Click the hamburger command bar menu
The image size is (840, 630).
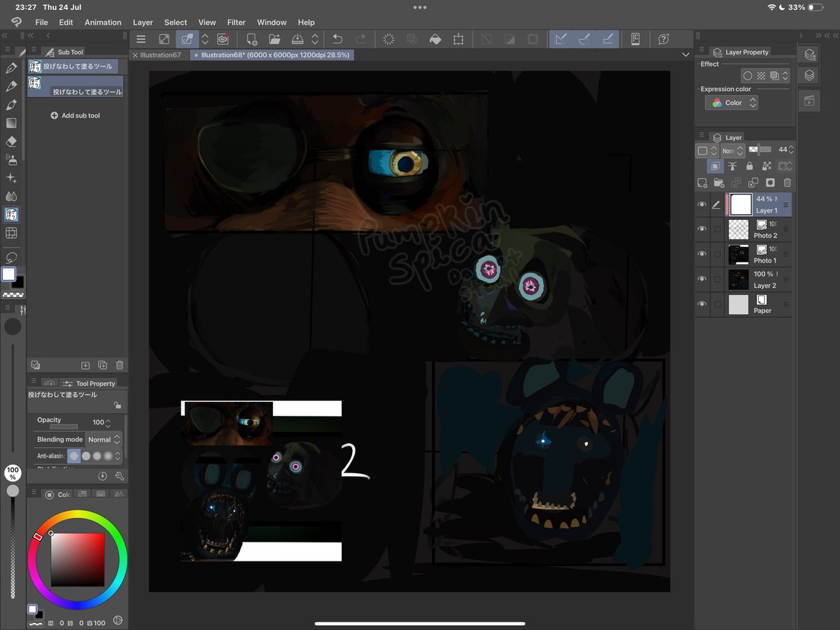click(x=141, y=39)
